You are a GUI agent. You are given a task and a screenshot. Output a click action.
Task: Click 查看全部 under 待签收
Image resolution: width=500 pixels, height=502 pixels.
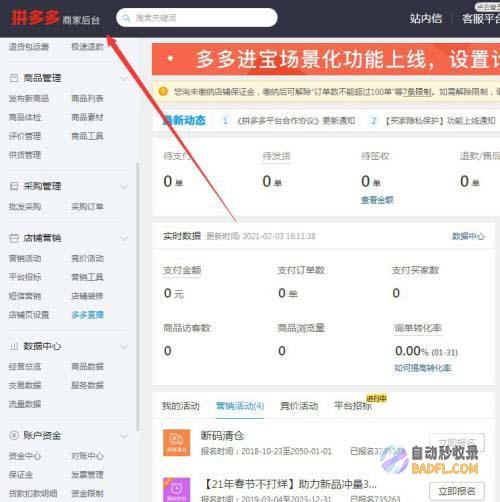pyautogui.click(x=377, y=200)
